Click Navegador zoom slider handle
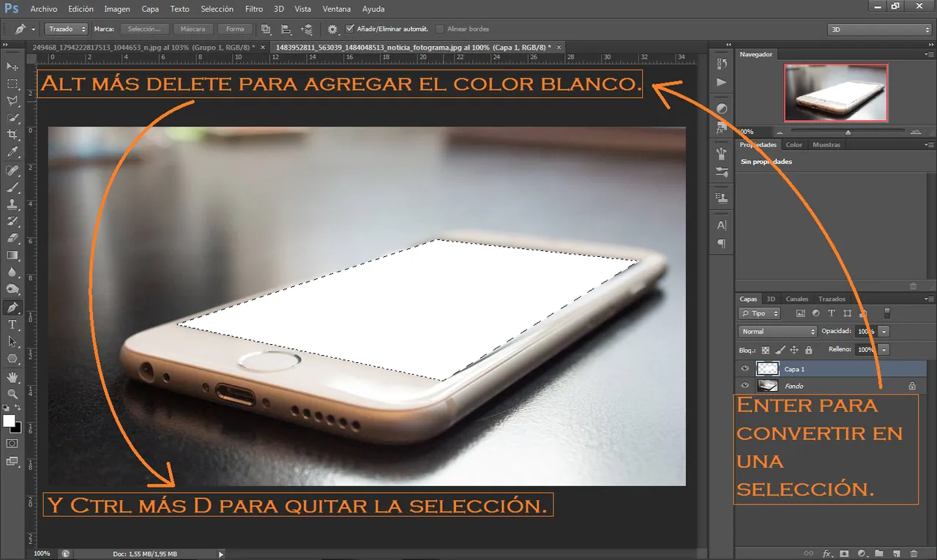The width and height of the screenshot is (937, 560). point(848,132)
